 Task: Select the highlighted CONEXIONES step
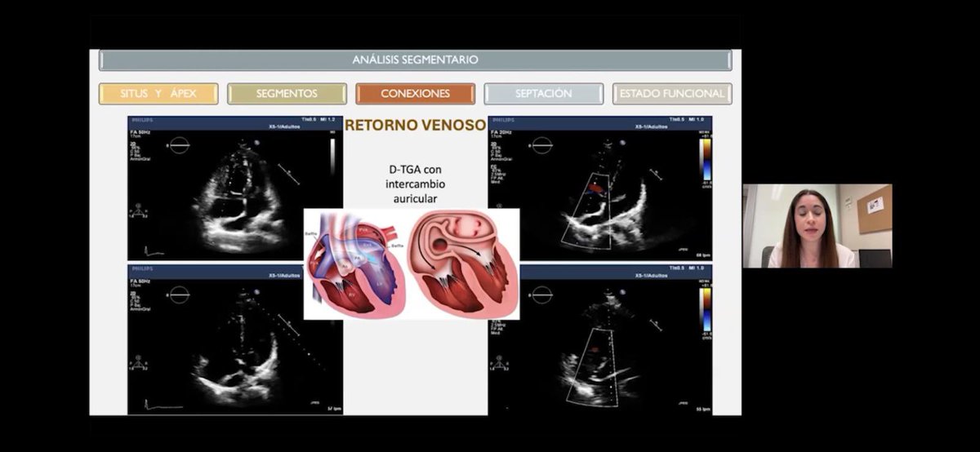pos(415,94)
